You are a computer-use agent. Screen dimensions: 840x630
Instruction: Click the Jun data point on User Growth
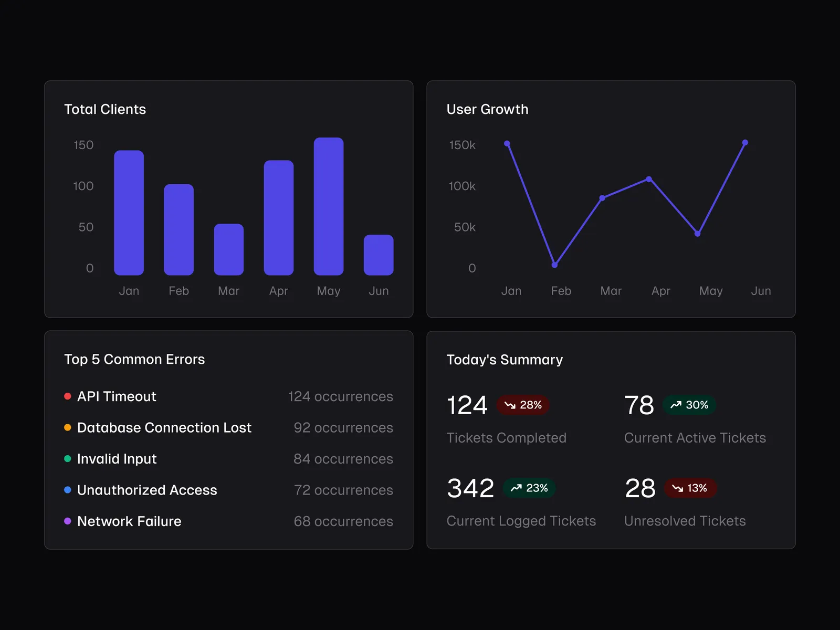[x=745, y=143]
